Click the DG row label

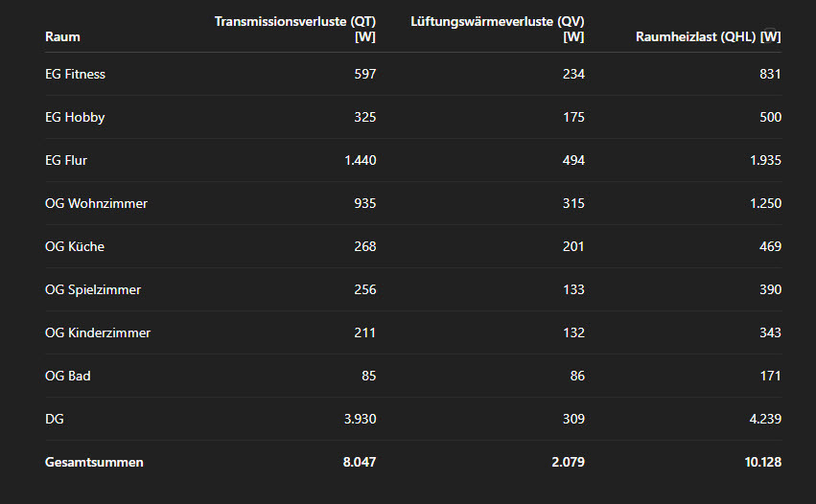(x=55, y=419)
